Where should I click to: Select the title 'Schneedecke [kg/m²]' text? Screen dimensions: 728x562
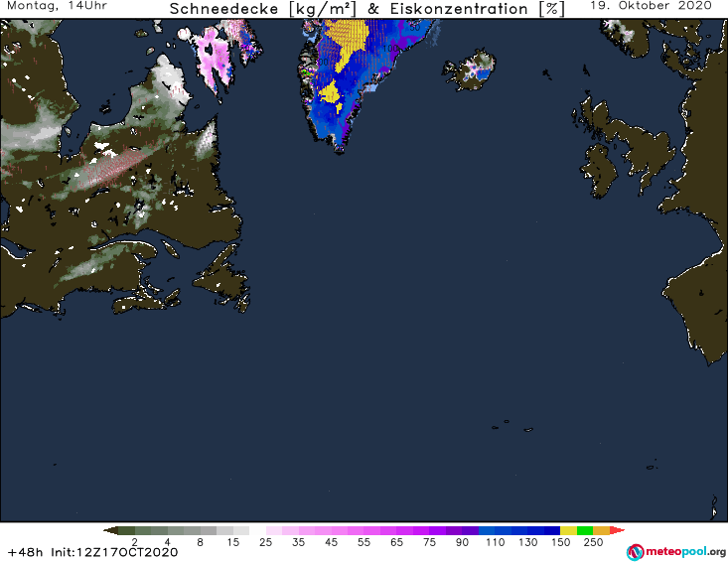[x=263, y=9]
